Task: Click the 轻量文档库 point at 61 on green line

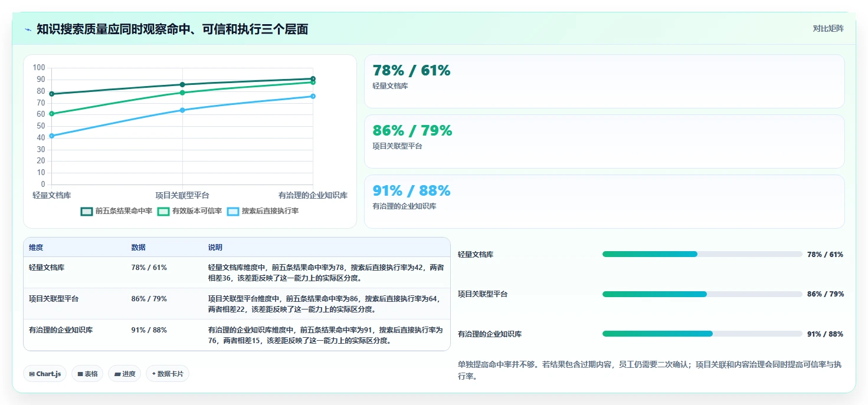Action: coord(52,114)
